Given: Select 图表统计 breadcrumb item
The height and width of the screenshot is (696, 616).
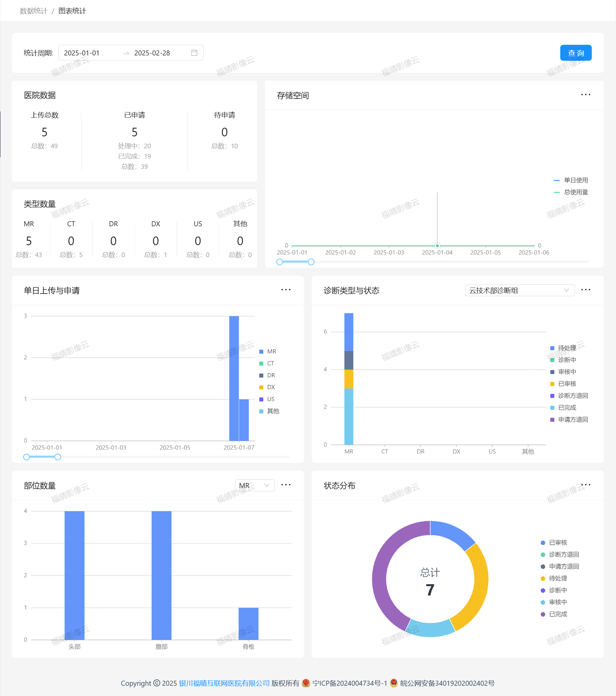Looking at the screenshot, I should click(x=72, y=11).
